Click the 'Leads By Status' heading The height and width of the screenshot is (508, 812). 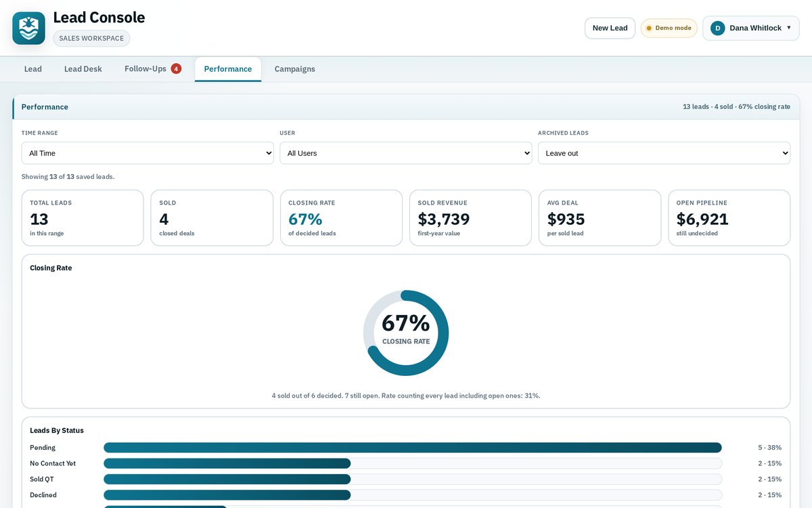pos(57,431)
